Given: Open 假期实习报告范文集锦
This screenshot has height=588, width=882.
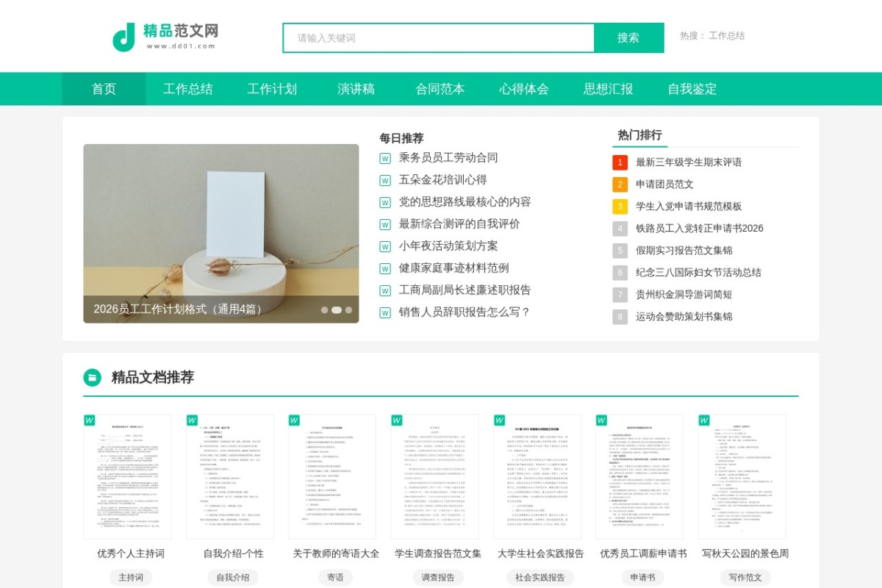Looking at the screenshot, I should coord(684,251).
